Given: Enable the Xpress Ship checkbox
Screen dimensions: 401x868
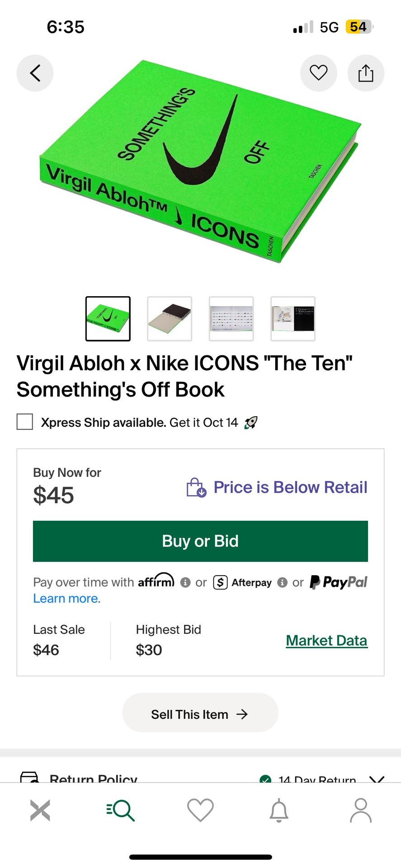Looking at the screenshot, I should (25, 422).
